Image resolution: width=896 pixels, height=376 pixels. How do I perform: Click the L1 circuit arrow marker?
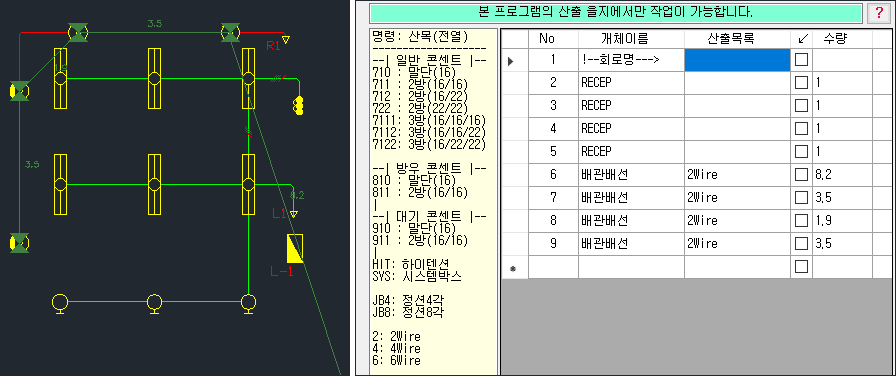pyautogui.click(x=293, y=214)
